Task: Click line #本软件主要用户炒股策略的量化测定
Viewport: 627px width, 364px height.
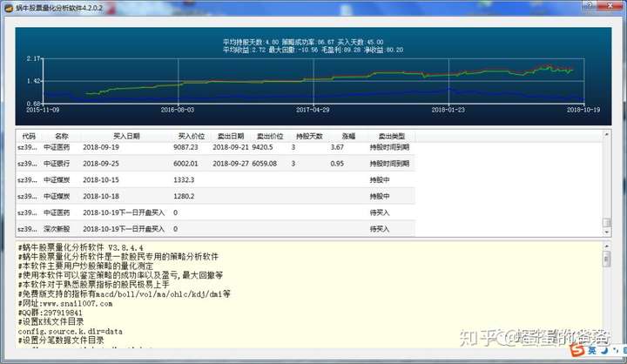Action: [85, 266]
